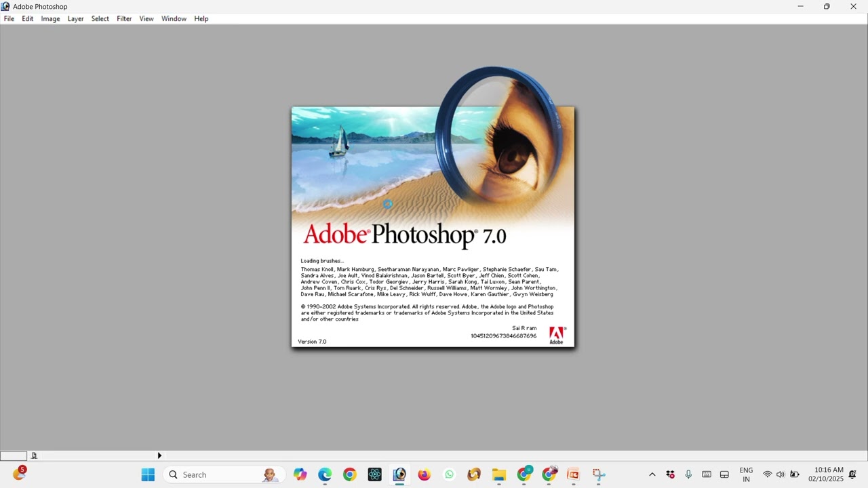Image resolution: width=868 pixels, height=488 pixels.
Task: Open the Help menu
Action: (x=201, y=18)
